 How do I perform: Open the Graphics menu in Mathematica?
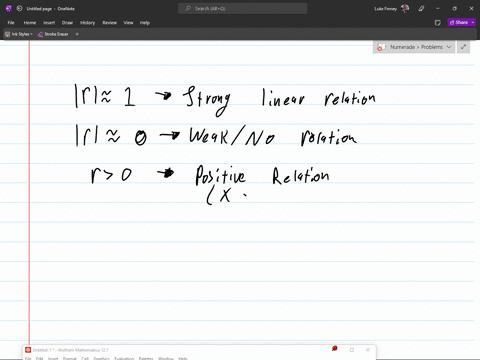(x=101, y=358)
